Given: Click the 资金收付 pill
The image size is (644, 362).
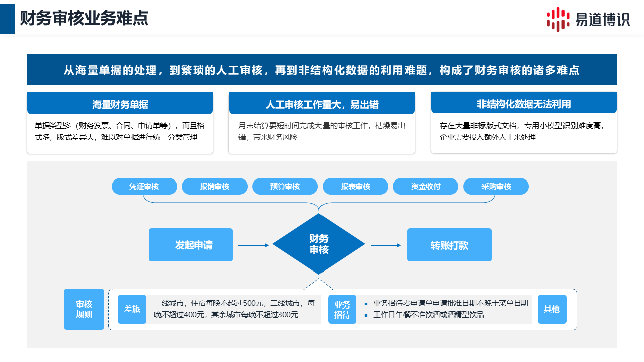Looking at the screenshot, I should [426, 187].
